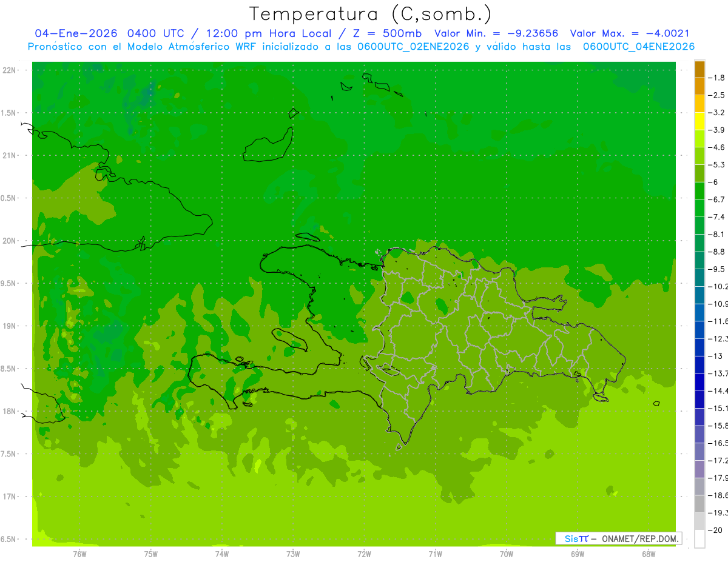
Task: Click the '74W' longitude axis label
Action: [222, 554]
